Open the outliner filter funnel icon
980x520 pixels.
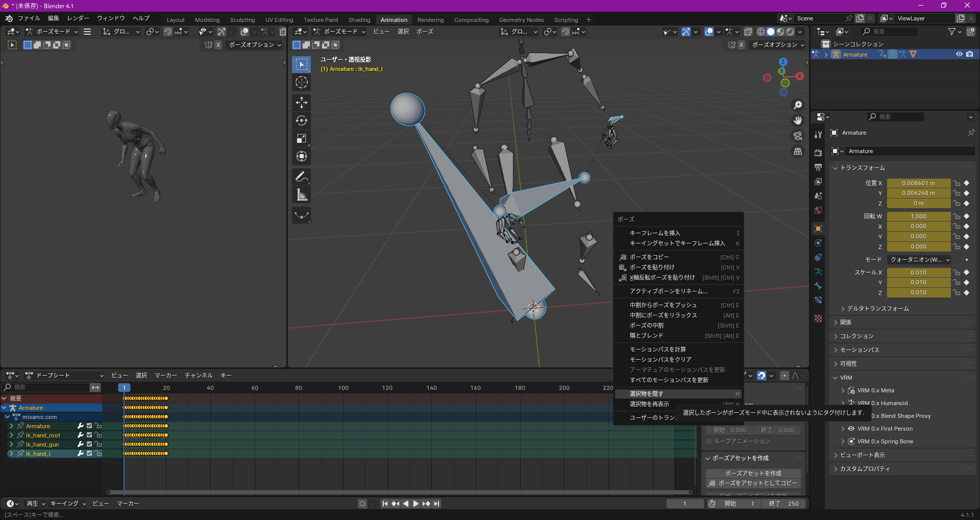pos(951,32)
